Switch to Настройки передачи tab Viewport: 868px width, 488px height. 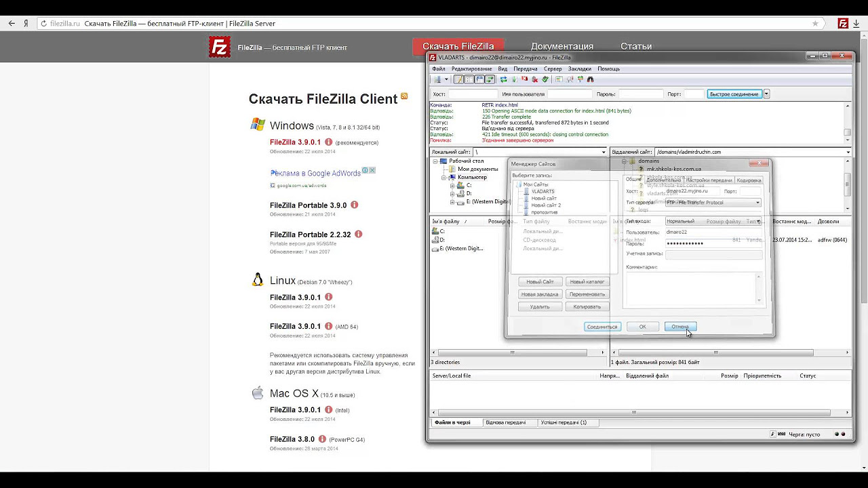(709, 180)
